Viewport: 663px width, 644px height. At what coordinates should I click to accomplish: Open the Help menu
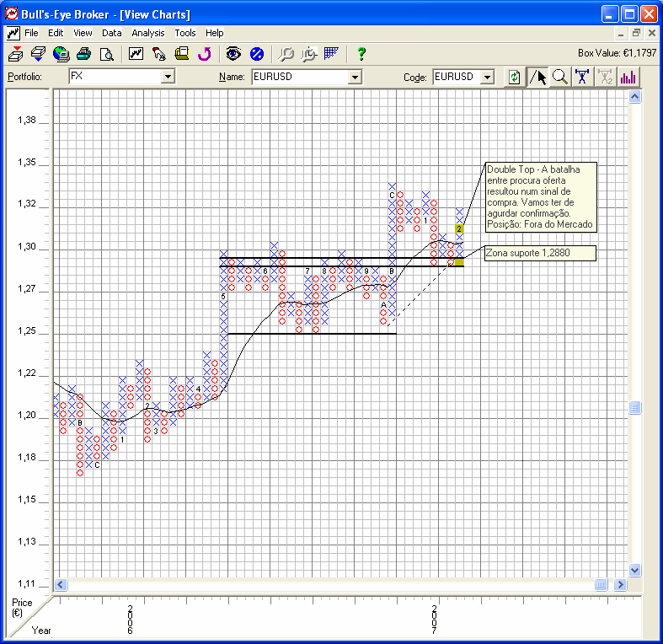(x=214, y=33)
